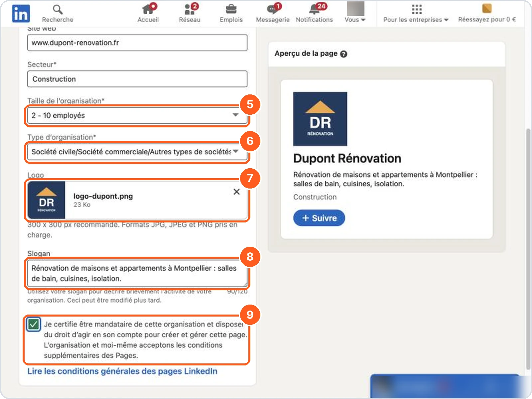Click the Suivre button in preview

click(319, 218)
